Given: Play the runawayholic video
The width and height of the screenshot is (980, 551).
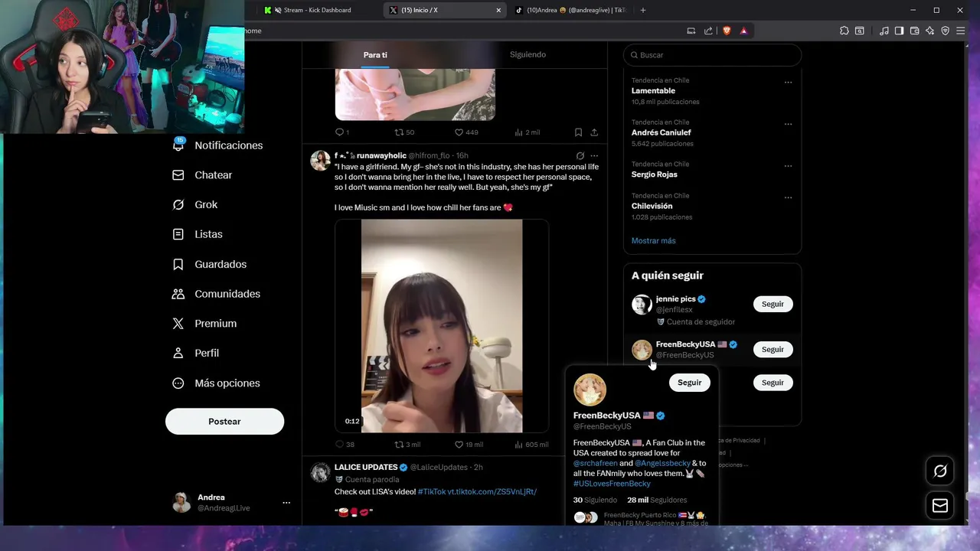Looking at the screenshot, I should click(442, 326).
